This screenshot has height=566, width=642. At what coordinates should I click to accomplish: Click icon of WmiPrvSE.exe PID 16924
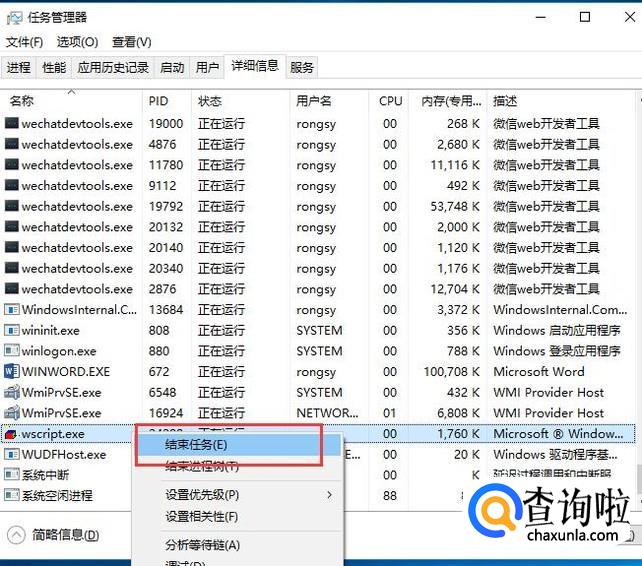[11, 413]
